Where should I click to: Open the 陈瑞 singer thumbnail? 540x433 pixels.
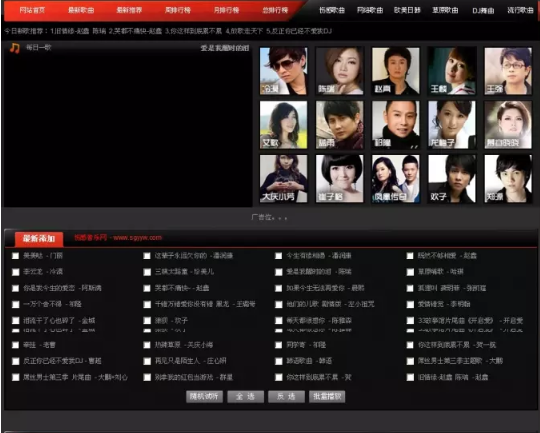click(x=340, y=71)
